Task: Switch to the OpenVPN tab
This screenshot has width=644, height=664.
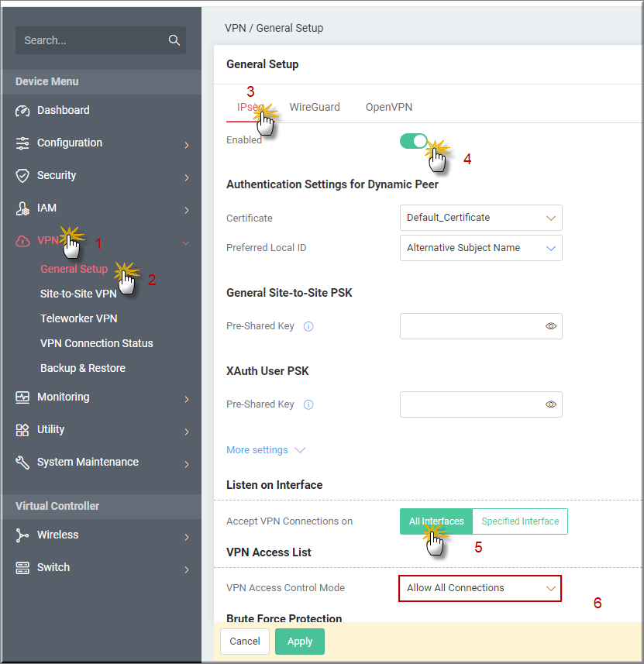Action: [x=389, y=107]
